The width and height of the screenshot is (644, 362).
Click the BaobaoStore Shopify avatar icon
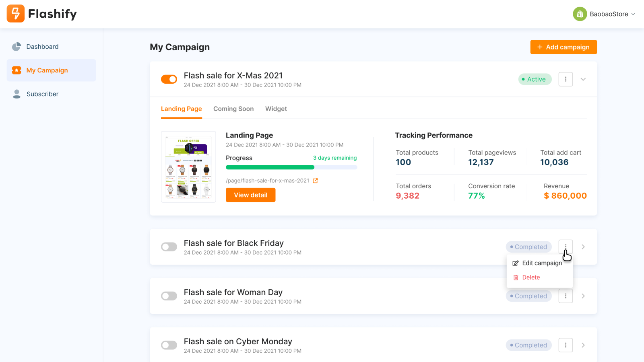(580, 14)
